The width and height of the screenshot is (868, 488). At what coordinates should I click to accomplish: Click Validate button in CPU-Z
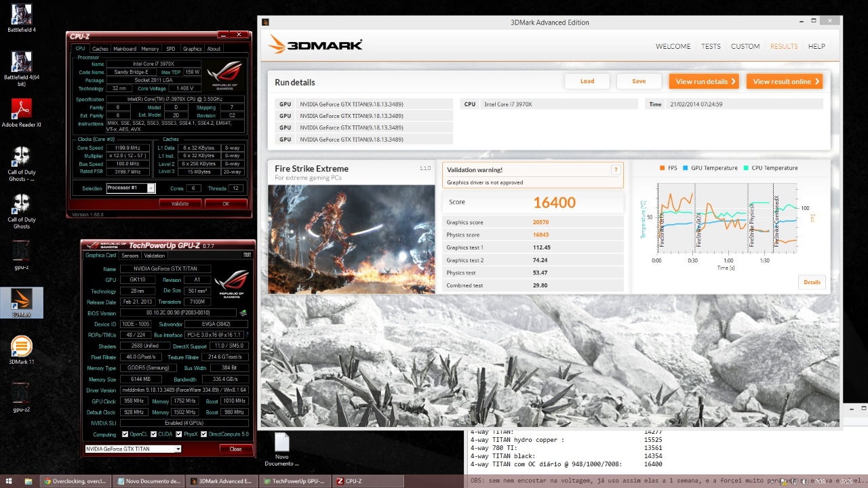click(x=180, y=203)
